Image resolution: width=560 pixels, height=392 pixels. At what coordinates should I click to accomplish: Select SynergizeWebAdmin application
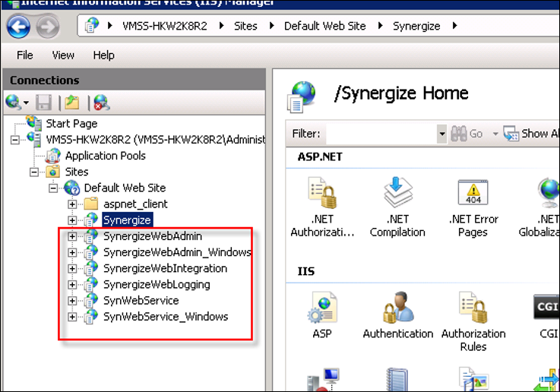pyautogui.click(x=153, y=236)
